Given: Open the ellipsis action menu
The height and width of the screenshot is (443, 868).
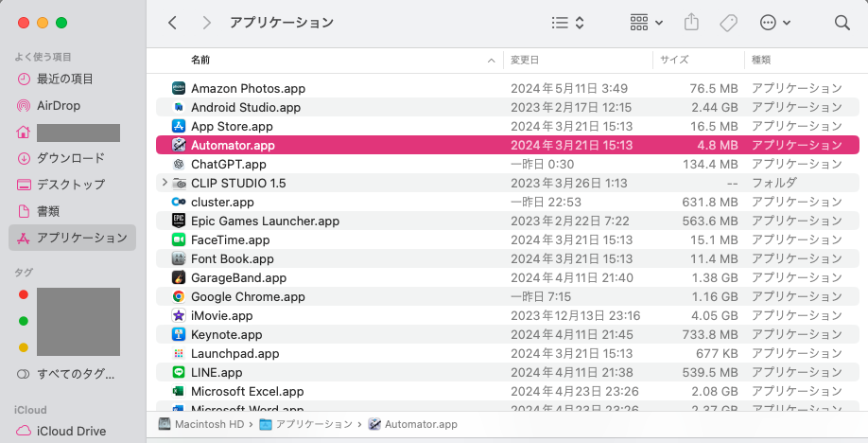Looking at the screenshot, I should [x=774, y=22].
